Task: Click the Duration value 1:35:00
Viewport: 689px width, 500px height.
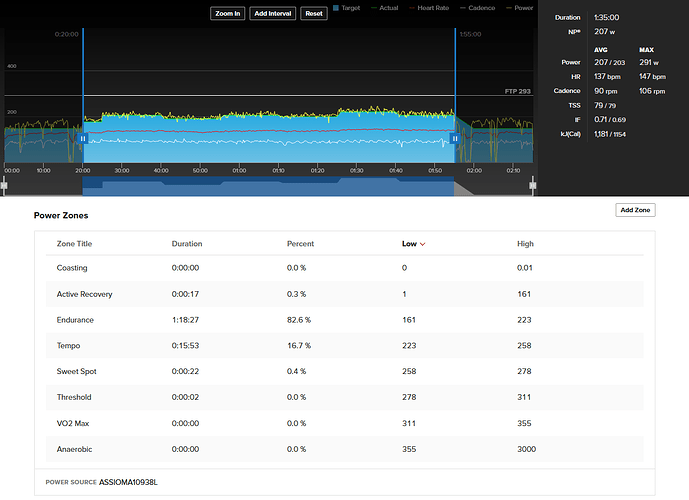Action: pos(606,18)
